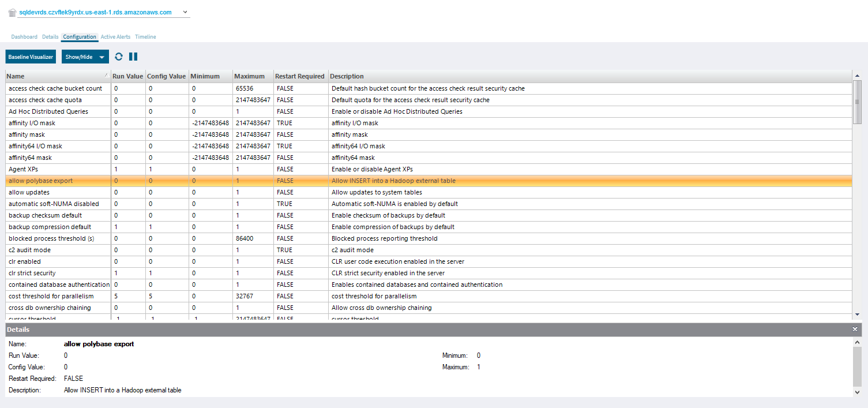Click the bold 'allow polybase export' name in Details
This screenshot has height=408, width=868.
pyautogui.click(x=99, y=344)
